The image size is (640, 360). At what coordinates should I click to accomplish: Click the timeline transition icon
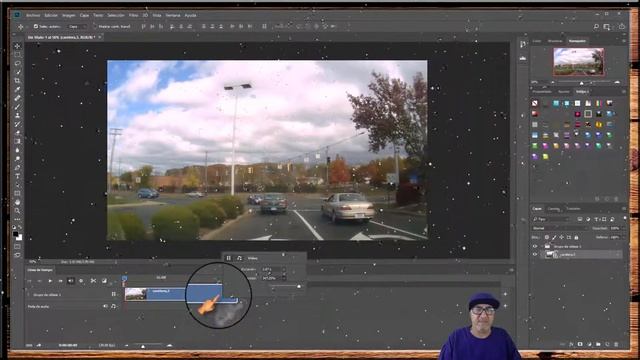coord(104,281)
